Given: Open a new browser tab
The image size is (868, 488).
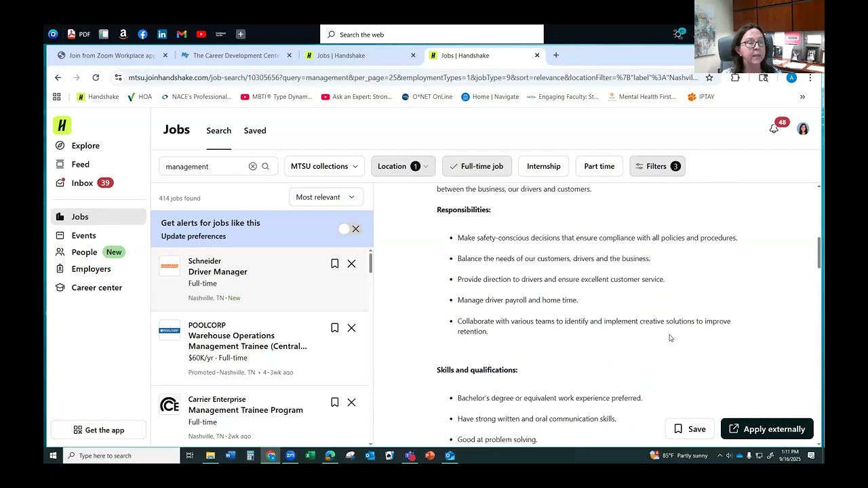Looking at the screenshot, I should click(x=556, y=56).
